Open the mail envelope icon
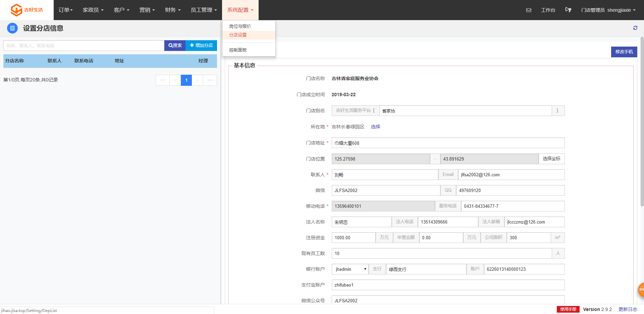Viewport: 644px width, 314px height. tap(529, 10)
